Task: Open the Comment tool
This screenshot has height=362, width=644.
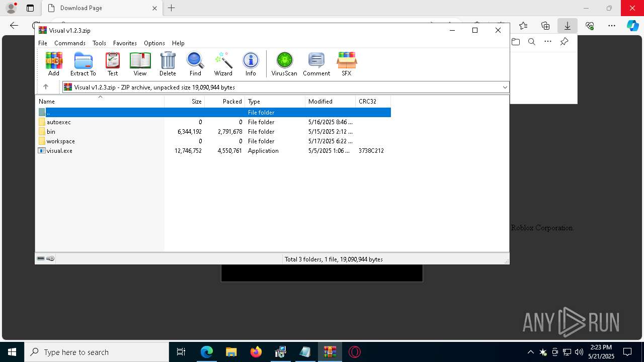Action: (x=316, y=64)
